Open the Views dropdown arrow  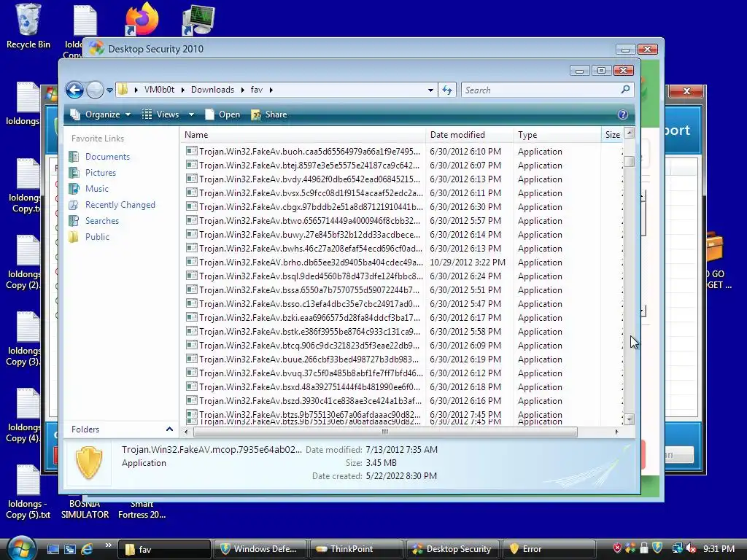click(x=191, y=114)
